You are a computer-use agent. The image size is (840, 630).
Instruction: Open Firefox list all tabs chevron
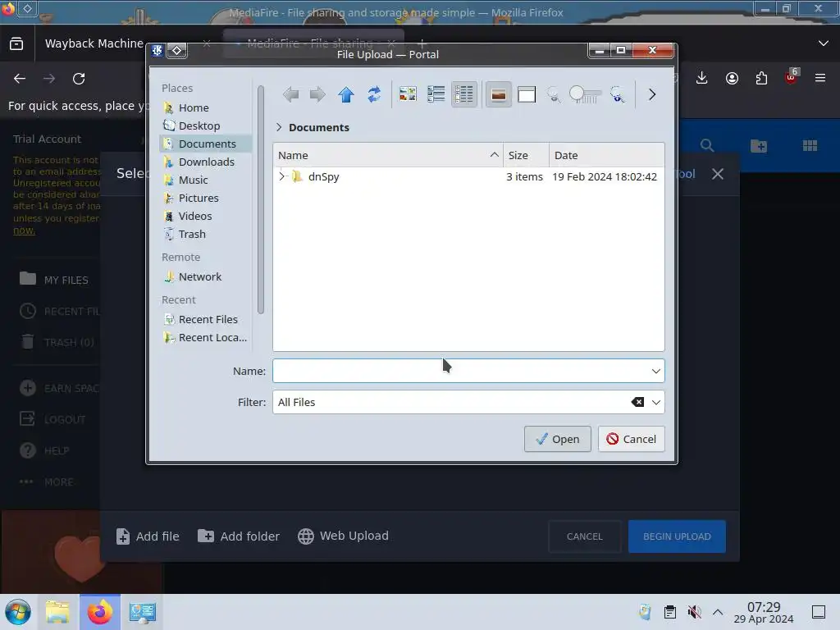824,43
